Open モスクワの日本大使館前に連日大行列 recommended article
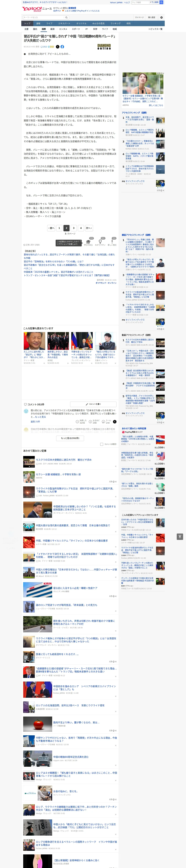The image size is (186, 868). click(x=63, y=460)
